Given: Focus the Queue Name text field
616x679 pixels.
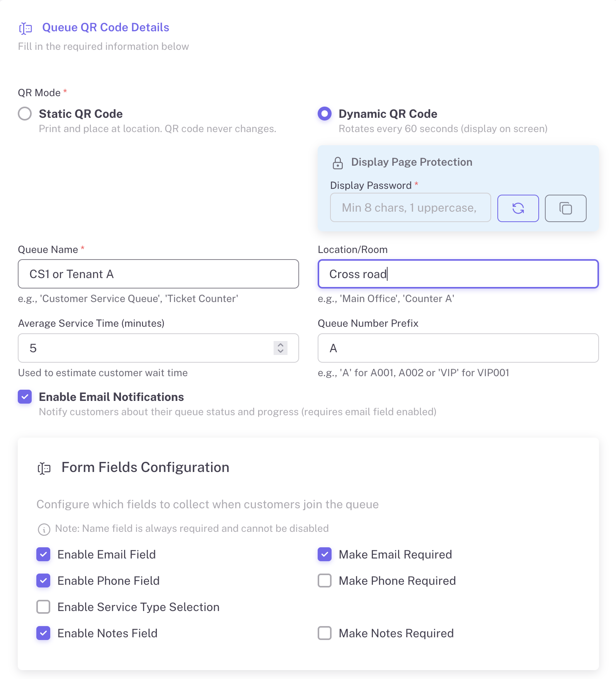Looking at the screenshot, I should tap(158, 274).
